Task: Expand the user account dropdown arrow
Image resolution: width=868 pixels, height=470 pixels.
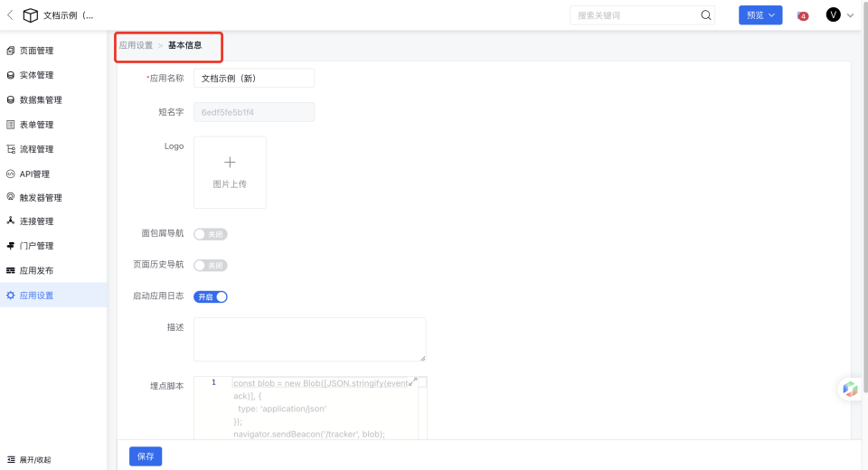Action: point(850,15)
